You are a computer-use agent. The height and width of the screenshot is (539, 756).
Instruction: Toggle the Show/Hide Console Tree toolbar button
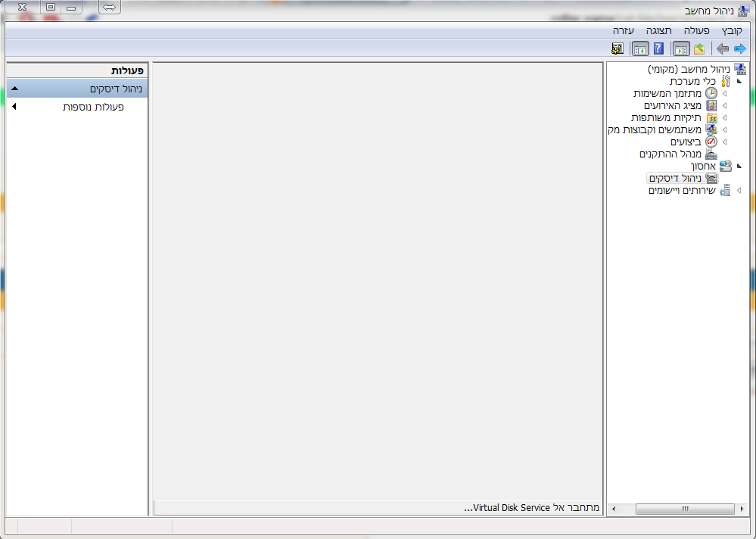(x=680, y=49)
